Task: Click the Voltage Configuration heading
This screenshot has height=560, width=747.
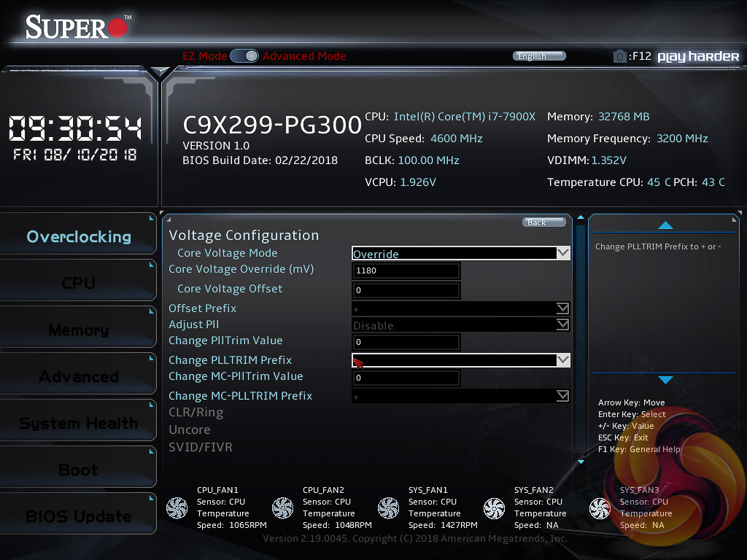Action: click(244, 236)
